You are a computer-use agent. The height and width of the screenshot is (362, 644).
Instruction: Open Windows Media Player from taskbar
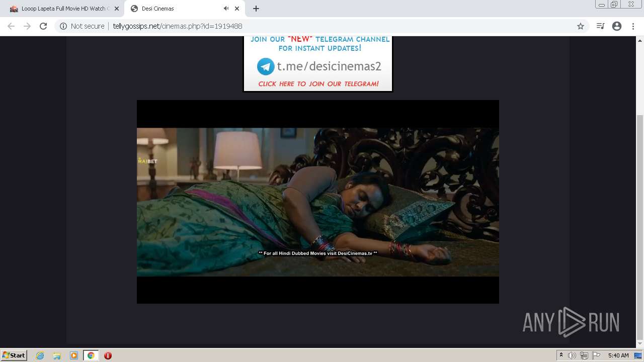pyautogui.click(x=74, y=355)
